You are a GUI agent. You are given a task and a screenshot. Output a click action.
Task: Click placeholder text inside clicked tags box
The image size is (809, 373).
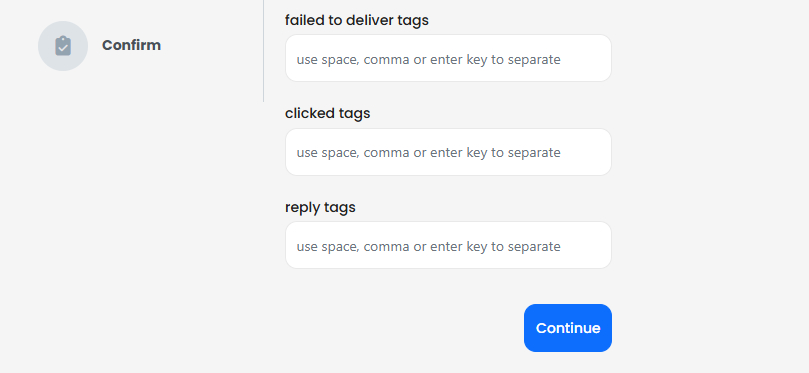coord(428,153)
